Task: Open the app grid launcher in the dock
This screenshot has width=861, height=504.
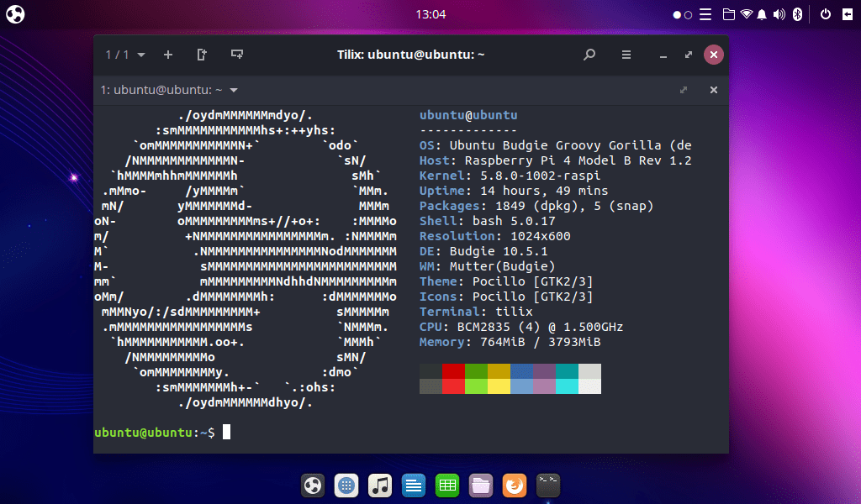Action: 346,485
